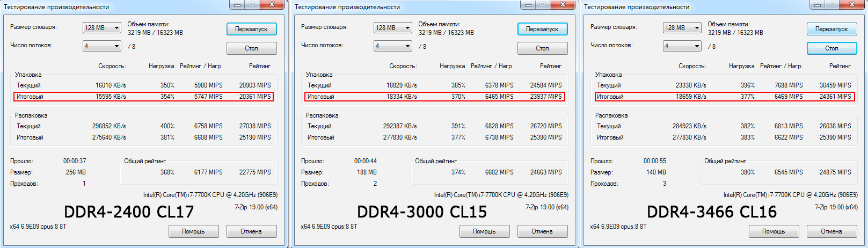Stop the benchmark in DDR4-3000 CL15 window

point(542,48)
